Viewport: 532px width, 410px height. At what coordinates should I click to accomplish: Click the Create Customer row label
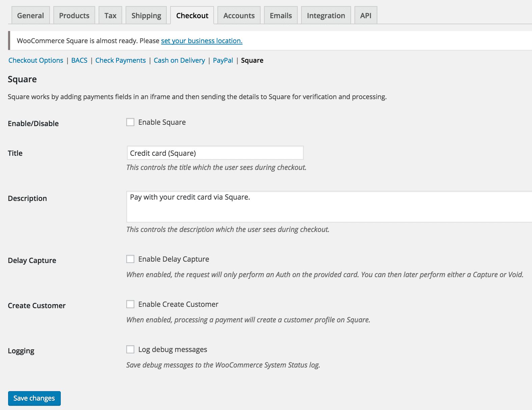[x=37, y=305]
